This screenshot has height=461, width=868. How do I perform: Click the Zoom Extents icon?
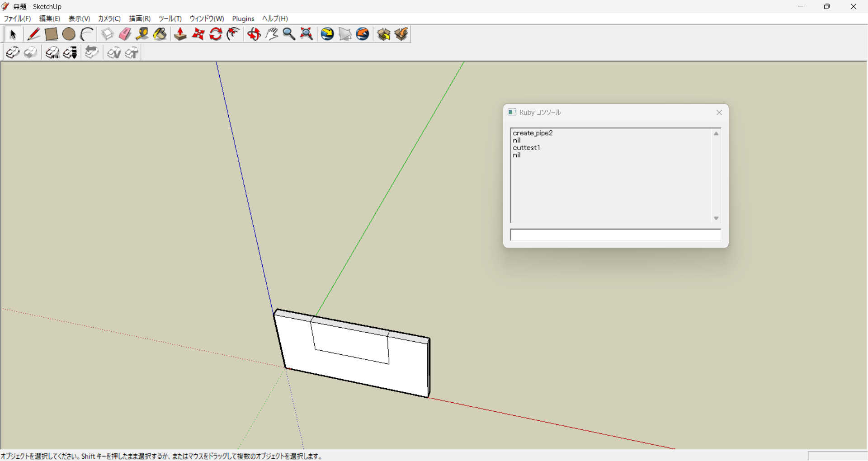(x=307, y=34)
